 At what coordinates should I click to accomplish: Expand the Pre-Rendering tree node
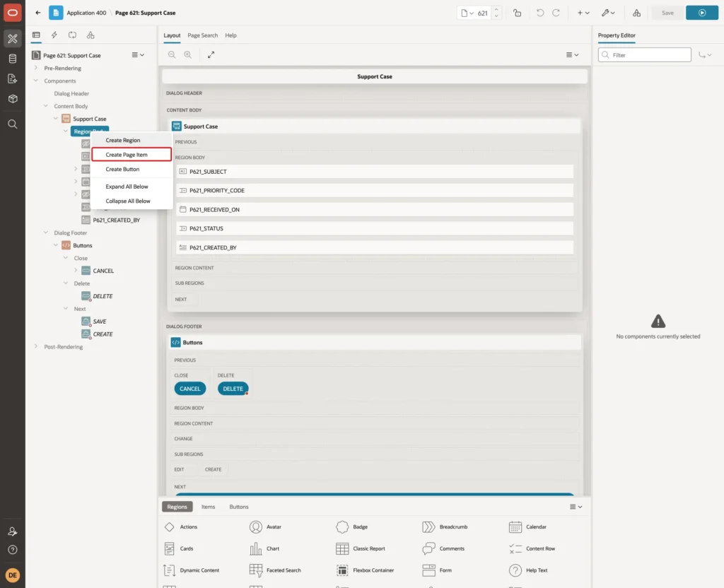click(36, 68)
